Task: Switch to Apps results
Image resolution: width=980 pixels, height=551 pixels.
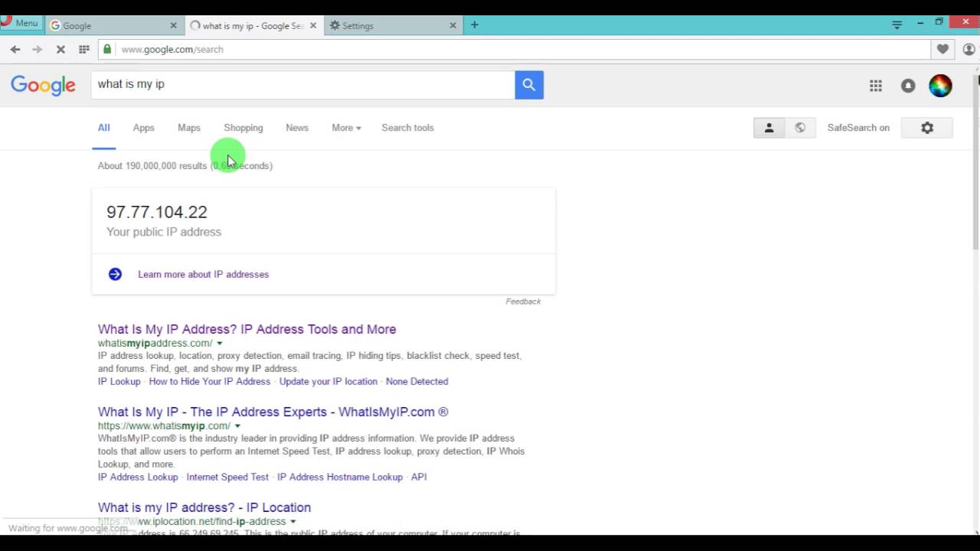Action: click(143, 128)
